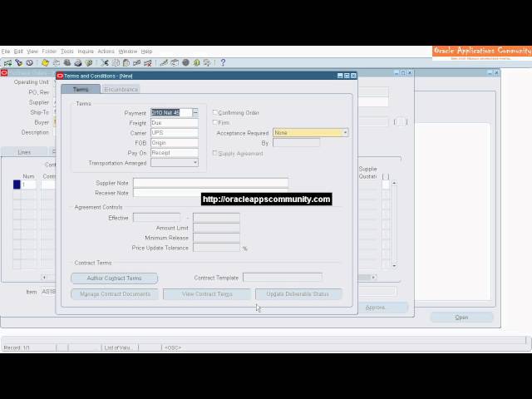Open the Tools menu
Screen dimensions: 532x399
tap(67, 52)
